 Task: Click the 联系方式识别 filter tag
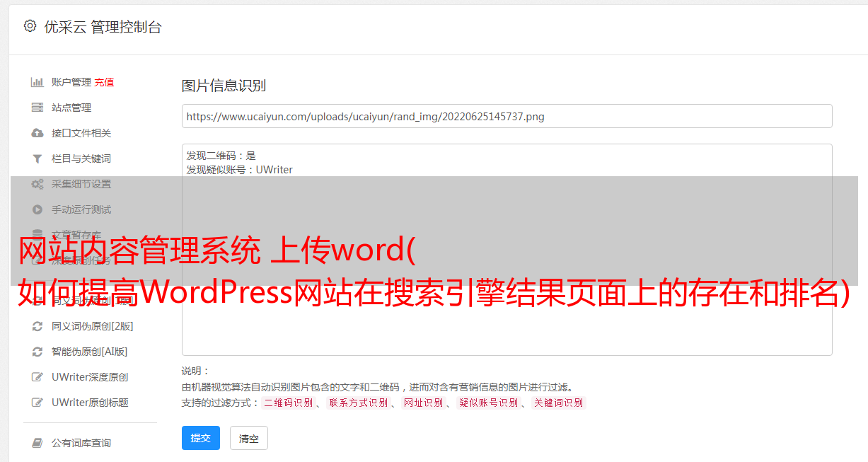pos(358,403)
